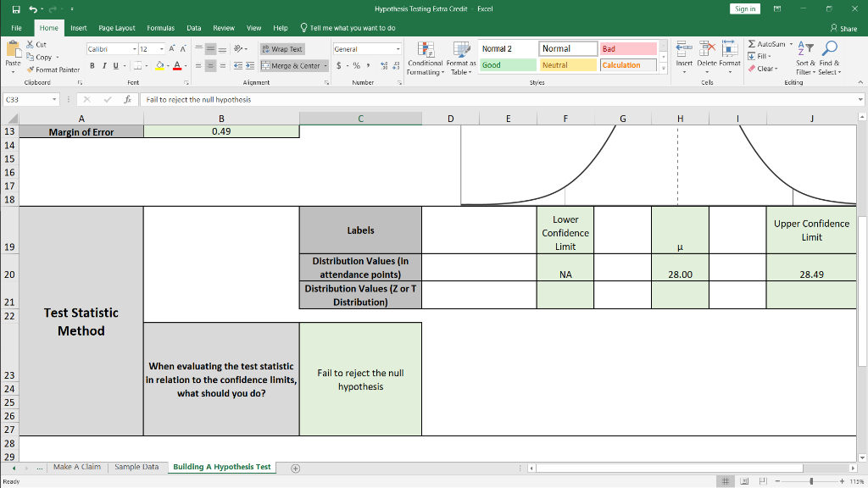
Task: Toggle Italic formatting
Action: (103, 66)
